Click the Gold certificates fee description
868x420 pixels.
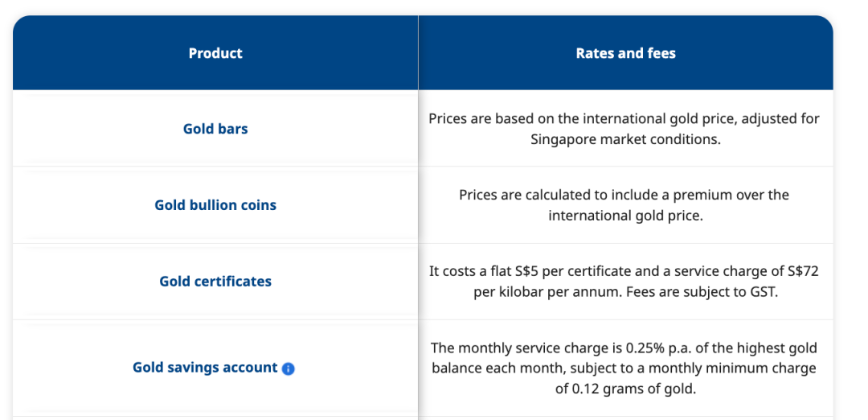[x=624, y=282]
